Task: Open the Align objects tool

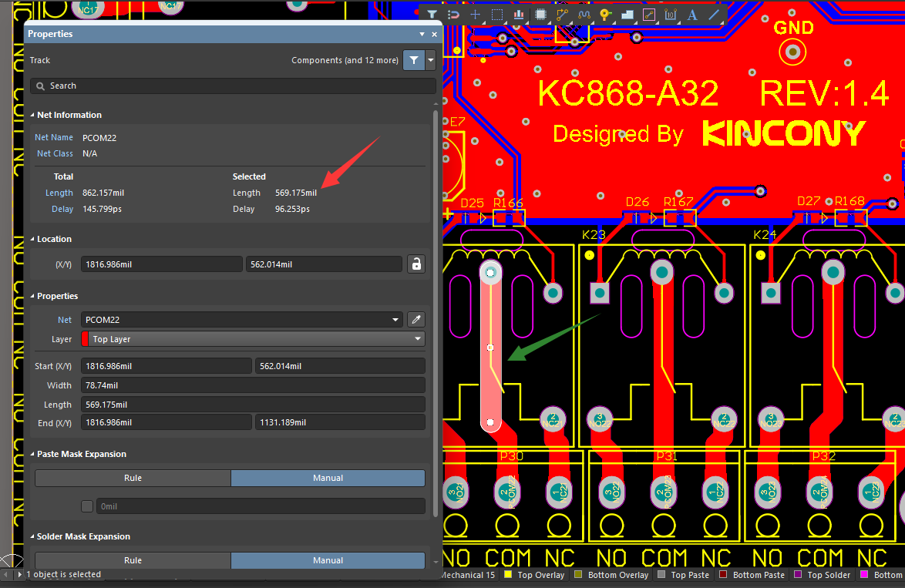Action: click(519, 15)
